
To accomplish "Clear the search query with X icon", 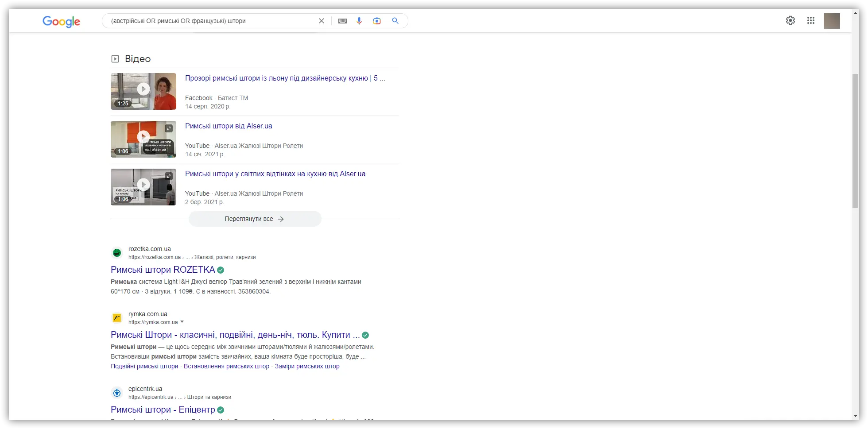I will (322, 21).
